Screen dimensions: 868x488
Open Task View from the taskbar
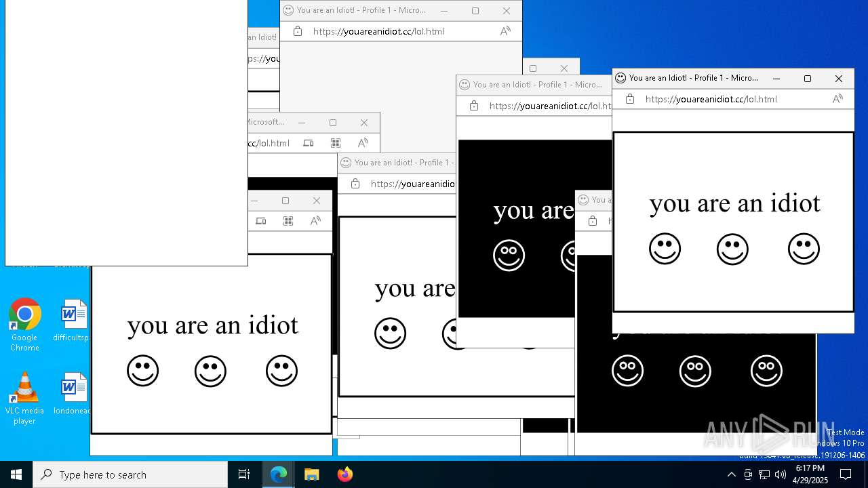tap(244, 474)
